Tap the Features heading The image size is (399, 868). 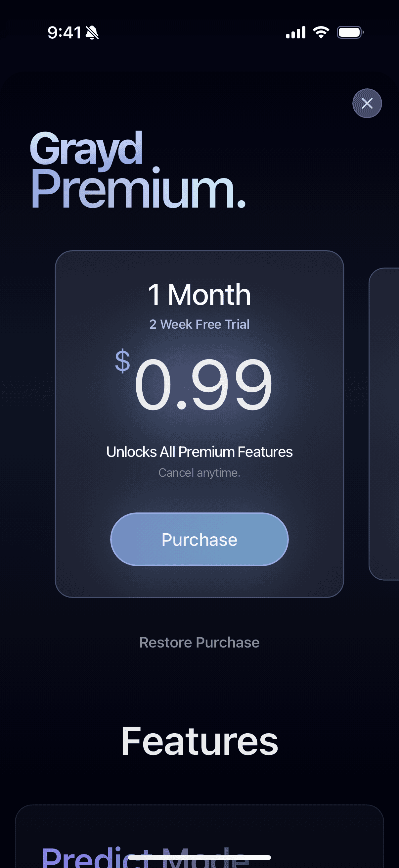click(x=199, y=741)
